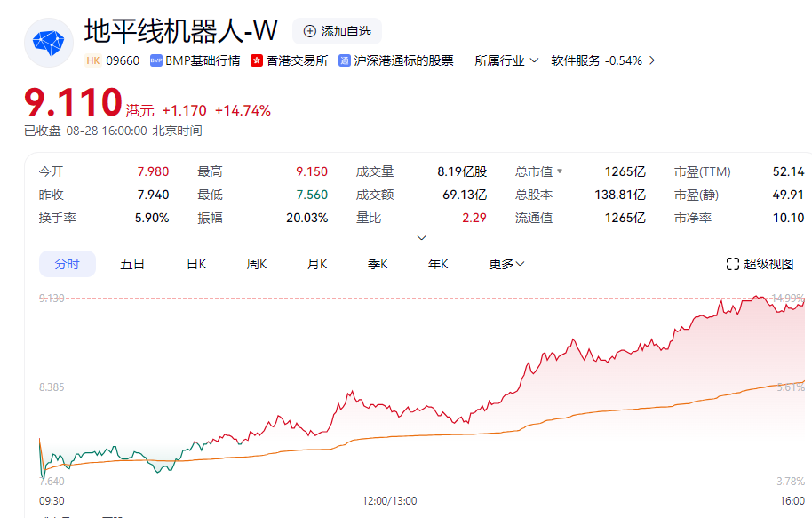Viewport: 812px width, 518px height.
Task: Click the 换手率 value 5.90%
Action: click(x=152, y=218)
